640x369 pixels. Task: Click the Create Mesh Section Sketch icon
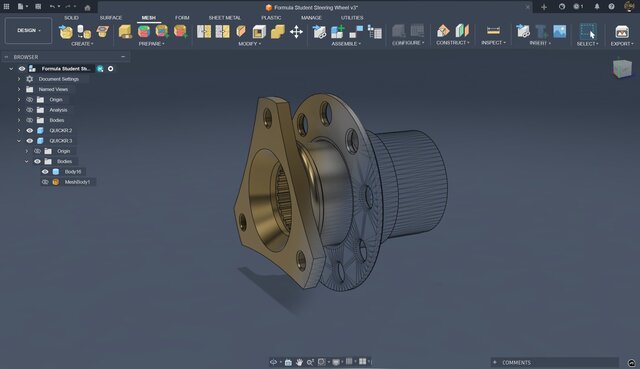point(102,31)
